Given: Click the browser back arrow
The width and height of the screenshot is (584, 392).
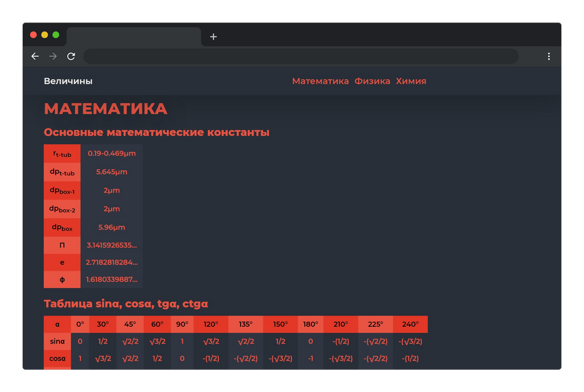Looking at the screenshot, I should click(35, 57).
